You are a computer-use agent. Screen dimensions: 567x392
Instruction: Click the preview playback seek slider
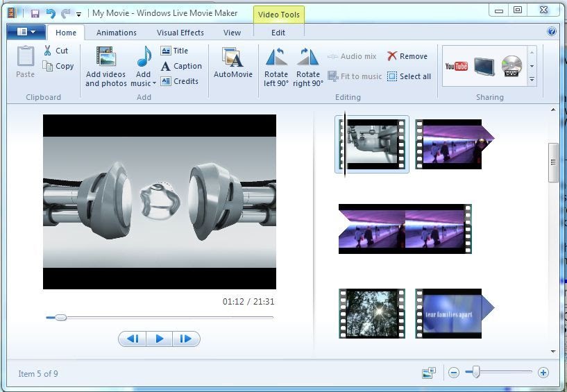point(160,318)
